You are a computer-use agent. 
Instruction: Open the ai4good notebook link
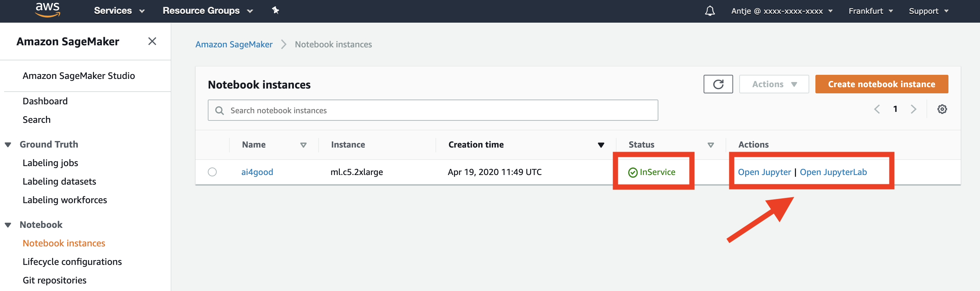(x=257, y=172)
